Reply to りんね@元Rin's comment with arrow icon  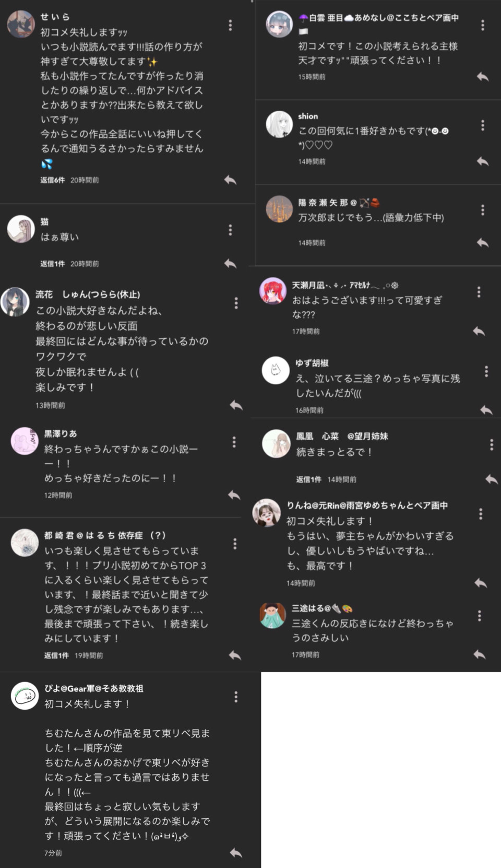pyautogui.click(x=481, y=583)
